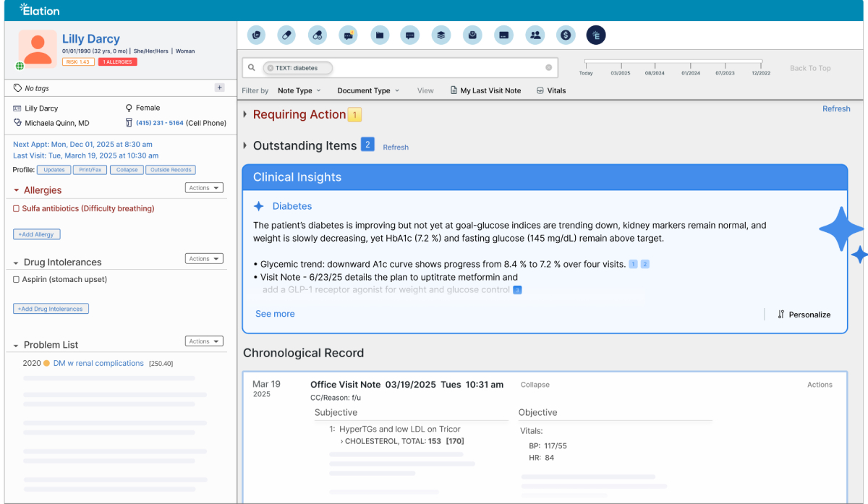Open the Allergies Actions menu

[x=204, y=188]
